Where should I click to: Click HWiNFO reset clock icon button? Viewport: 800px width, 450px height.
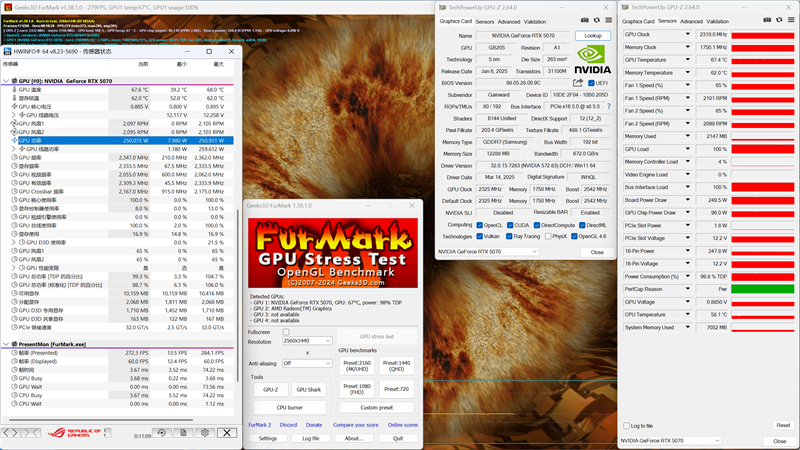tap(162, 433)
